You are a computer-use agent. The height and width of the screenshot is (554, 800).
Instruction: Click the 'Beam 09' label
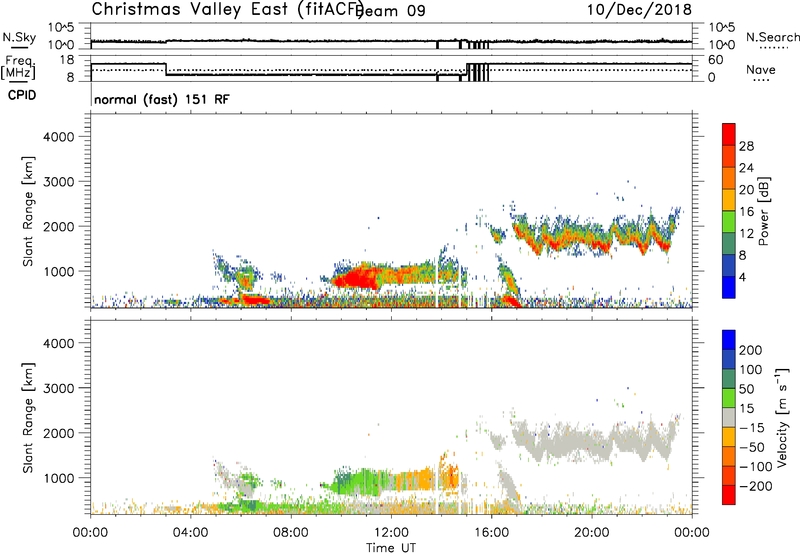pyautogui.click(x=391, y=11)
